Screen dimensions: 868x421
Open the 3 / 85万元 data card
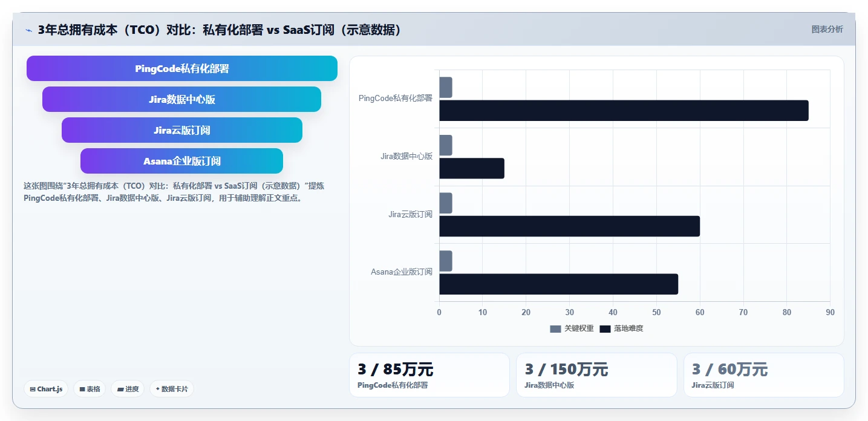pyautogui.click(x=429, y=375)
